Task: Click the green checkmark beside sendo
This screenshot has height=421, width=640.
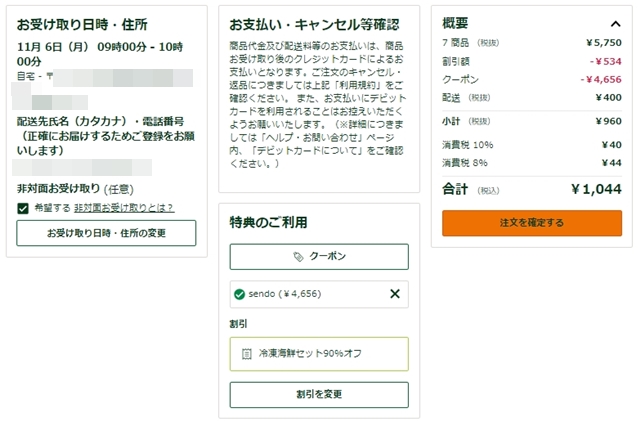Action: pos(239,294)
